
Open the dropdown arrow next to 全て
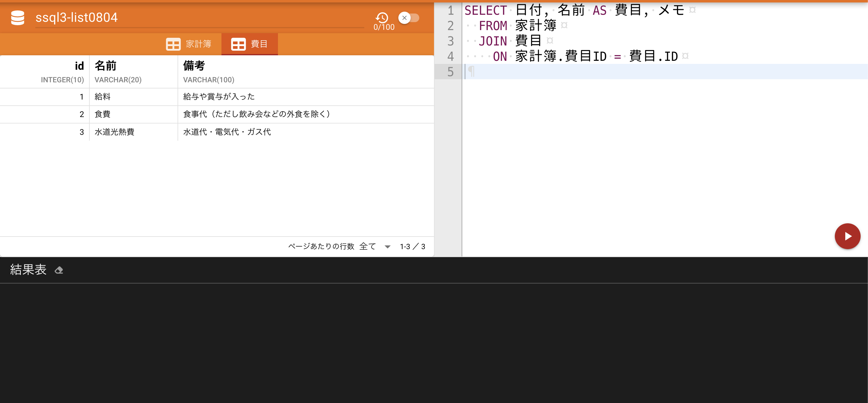point(388,247)
